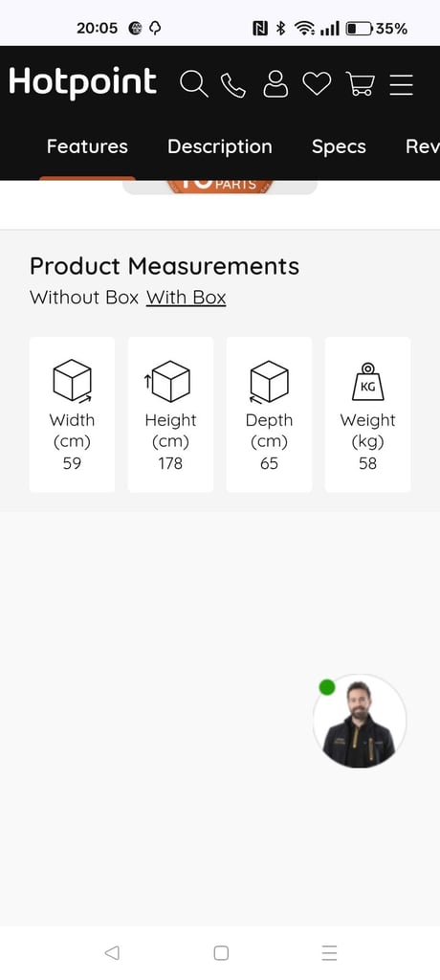Select With Box measurements link

[x=187, y=298]
